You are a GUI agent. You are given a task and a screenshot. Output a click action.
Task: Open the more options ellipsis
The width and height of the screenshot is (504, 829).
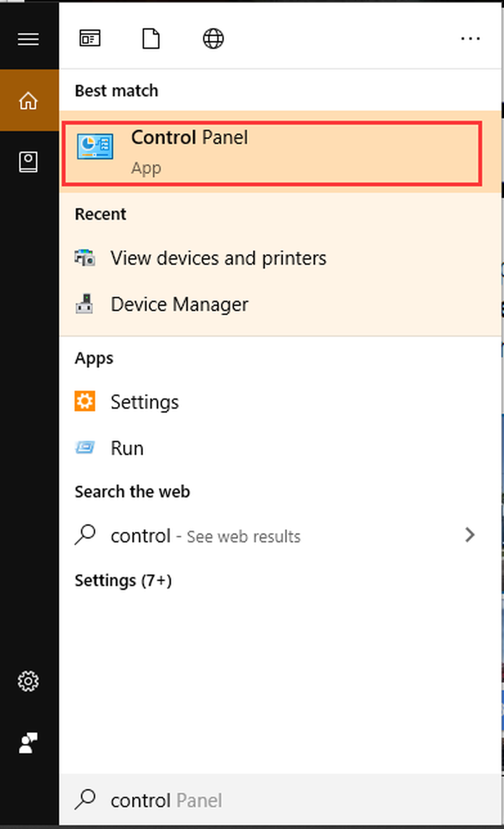(x=470, y=39)
